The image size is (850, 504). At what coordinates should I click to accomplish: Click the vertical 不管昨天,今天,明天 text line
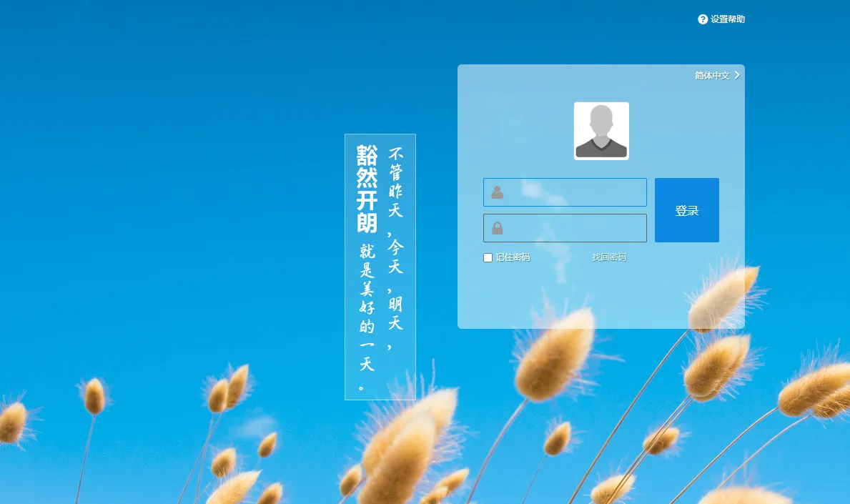(x=395, y=247)
